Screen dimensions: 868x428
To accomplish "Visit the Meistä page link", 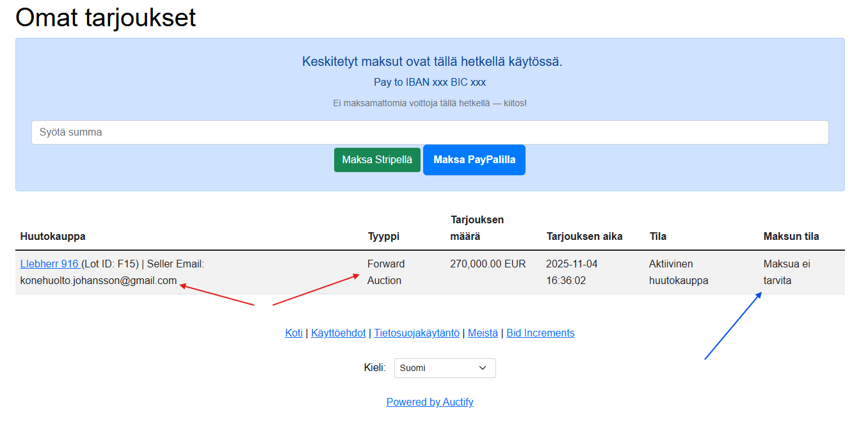I will [x=483, y=333].
